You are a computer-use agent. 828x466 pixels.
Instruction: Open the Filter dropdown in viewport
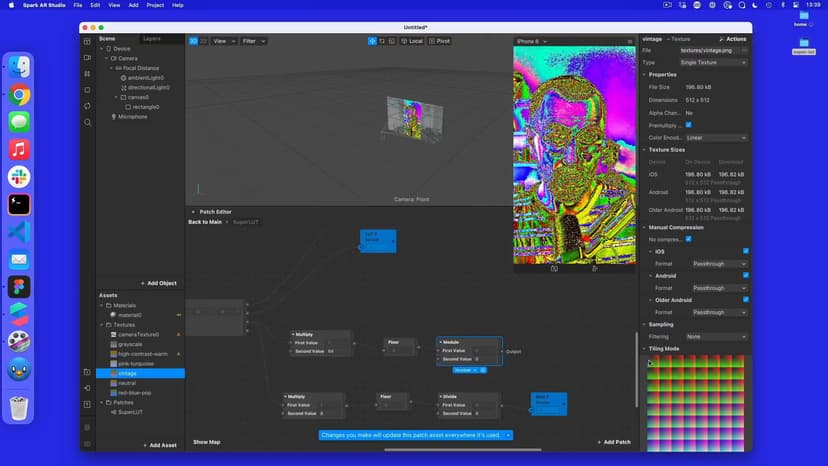[253, 41]
